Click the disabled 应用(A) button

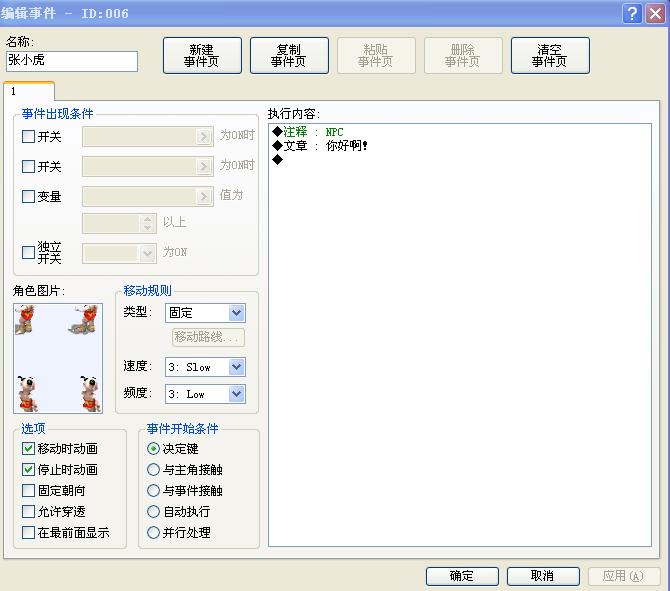624,576
